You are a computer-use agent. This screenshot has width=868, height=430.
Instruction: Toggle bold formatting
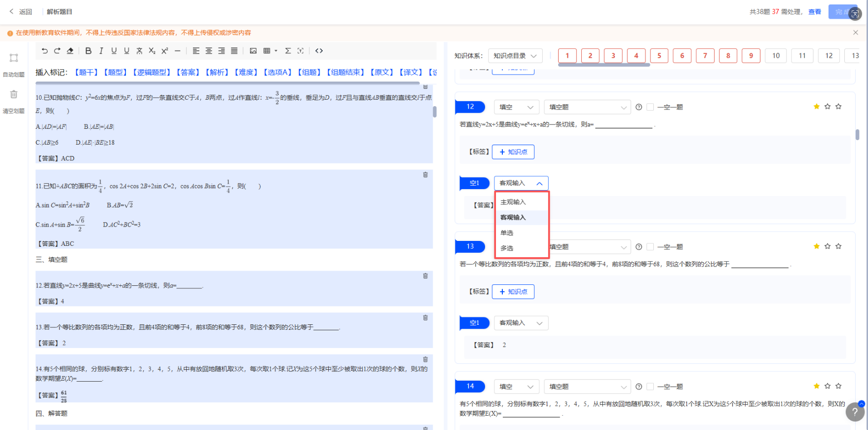point(88,51)
